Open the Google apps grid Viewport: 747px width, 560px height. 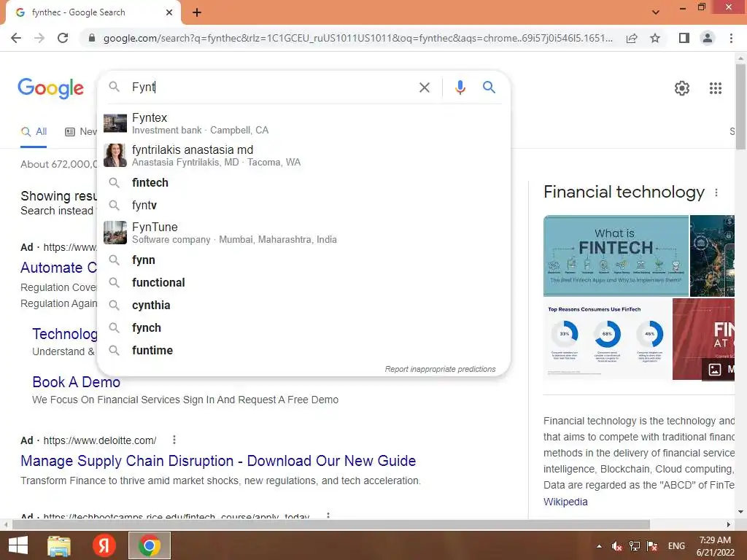[715, 88]
